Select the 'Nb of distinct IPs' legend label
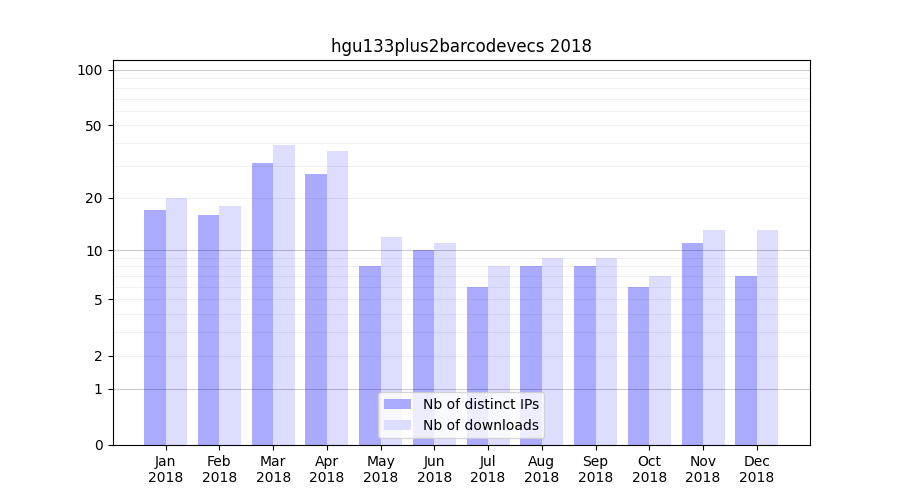Viewport: 900px width, 500px height. click(x=480, y=404)
